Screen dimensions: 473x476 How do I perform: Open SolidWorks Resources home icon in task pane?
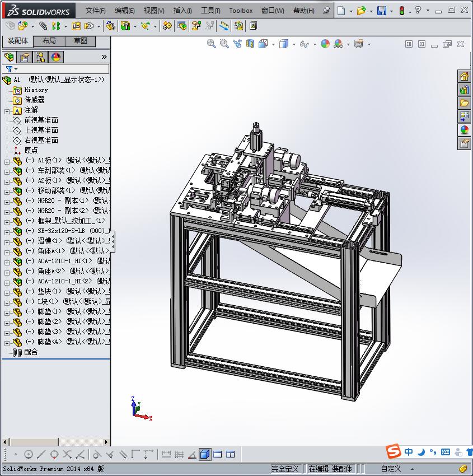(x=464, y=76)
